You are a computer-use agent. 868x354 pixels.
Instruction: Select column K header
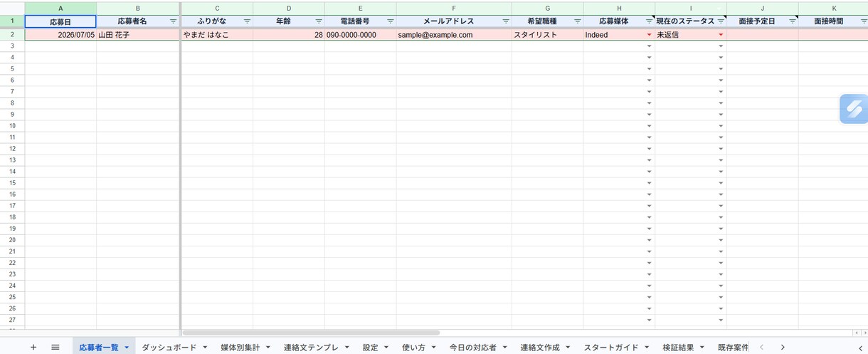pyautogui.click(x=833, y=8)
